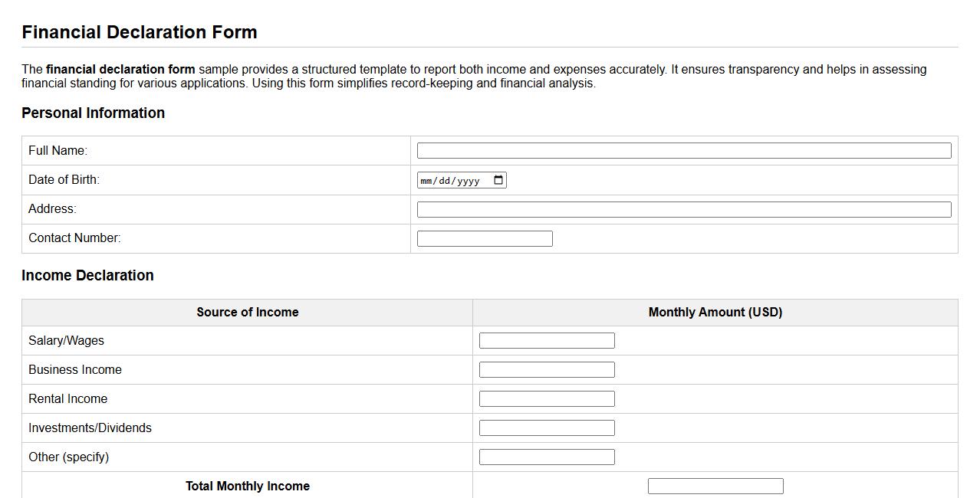
Task: Click the Full Name input field
Action: point(683,150)
